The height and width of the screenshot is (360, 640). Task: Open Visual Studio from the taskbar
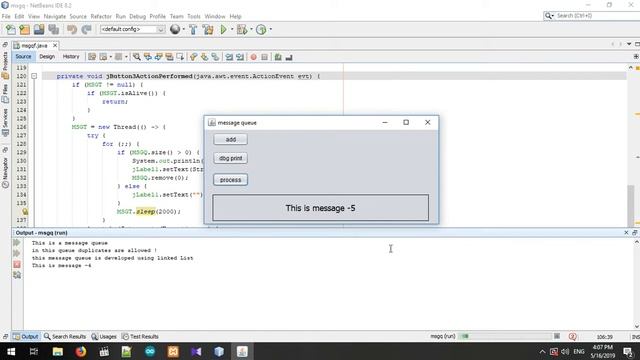196,351
